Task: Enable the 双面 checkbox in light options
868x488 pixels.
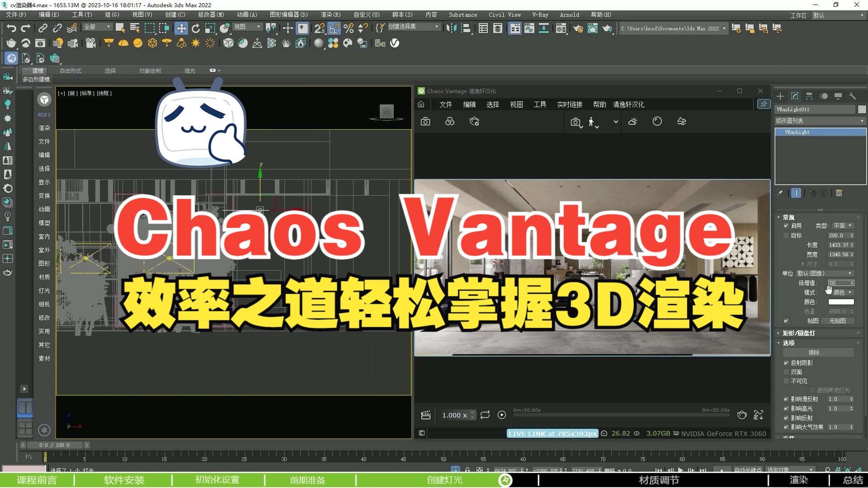Action: pyautogui.click(x=787, y=372)
